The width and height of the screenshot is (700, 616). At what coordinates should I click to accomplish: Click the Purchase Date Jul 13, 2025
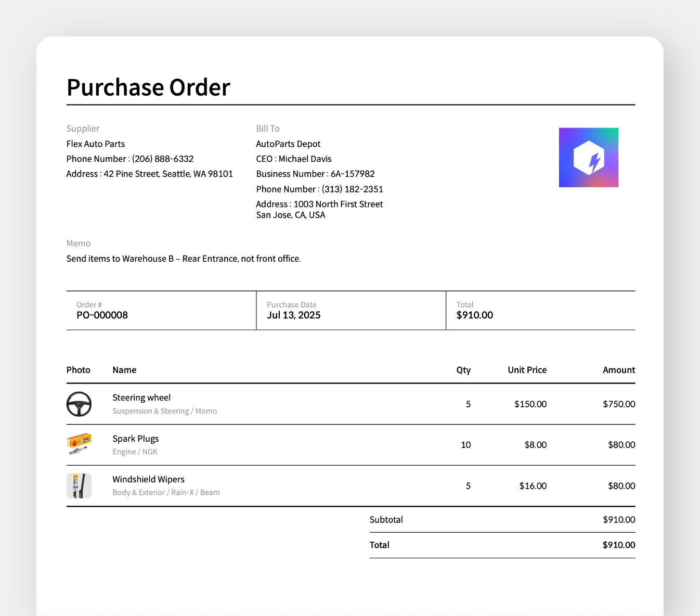click(x=293, y=315)
